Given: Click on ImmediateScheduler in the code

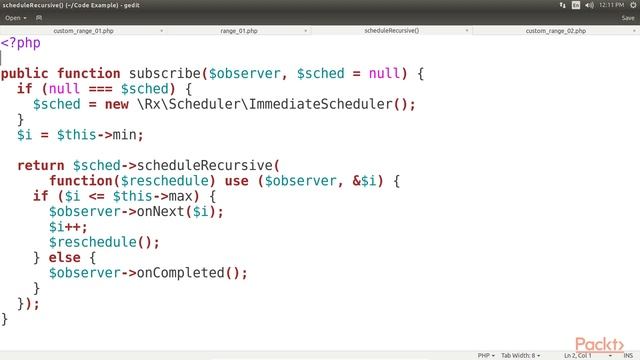Looking at the screenshot, I should (x=320, y=104).
